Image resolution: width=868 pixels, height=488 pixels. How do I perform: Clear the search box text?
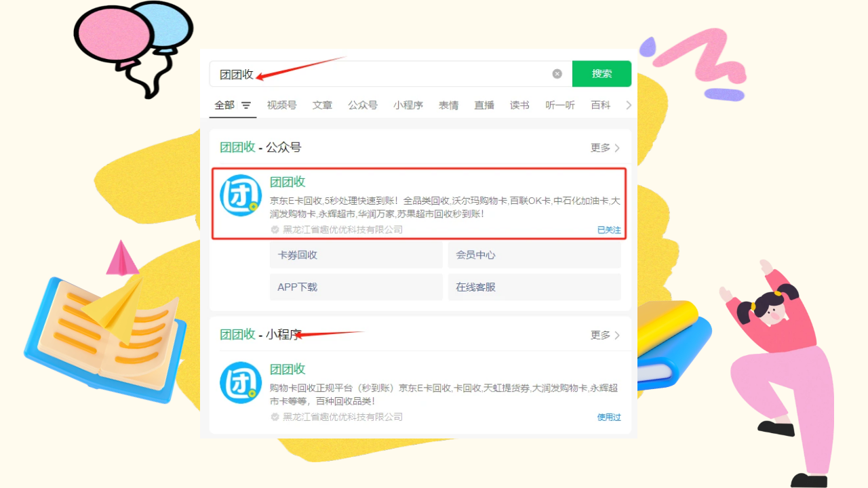pyautogui.click(x=557, y=74)
